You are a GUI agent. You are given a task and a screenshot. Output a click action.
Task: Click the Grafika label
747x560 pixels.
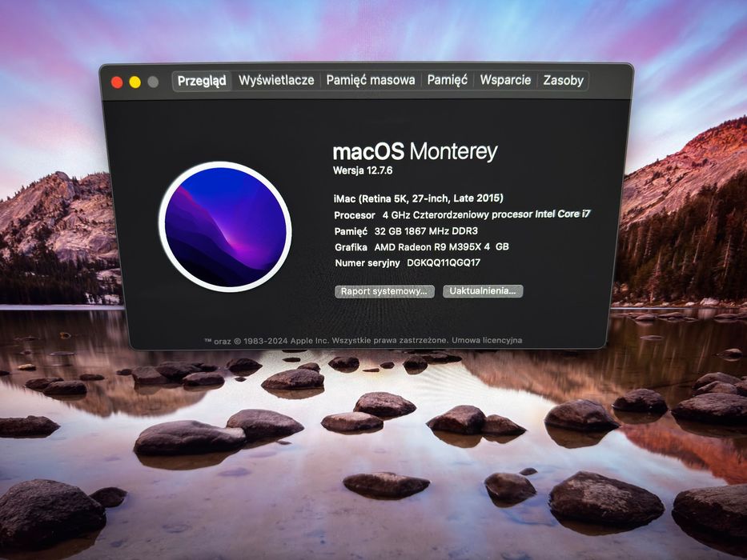[351, 247]
